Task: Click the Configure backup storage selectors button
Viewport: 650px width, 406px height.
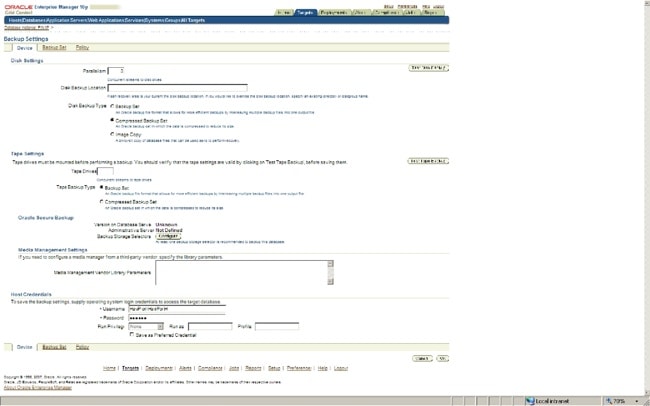Action: [168, 236]
